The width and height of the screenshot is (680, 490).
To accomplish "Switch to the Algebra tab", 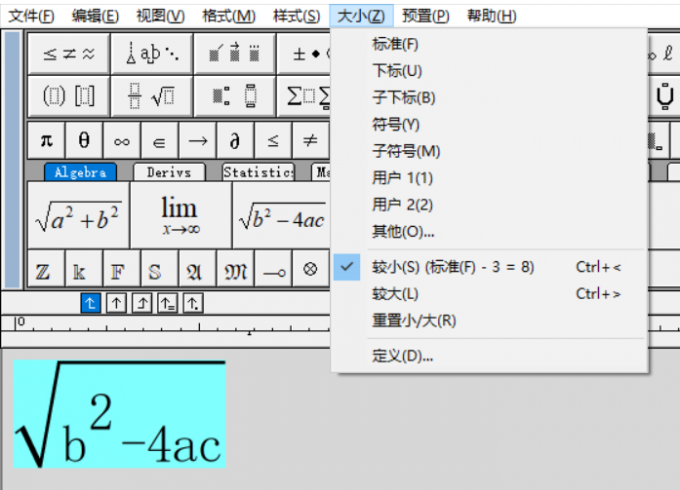I will (x=80, y=172).
